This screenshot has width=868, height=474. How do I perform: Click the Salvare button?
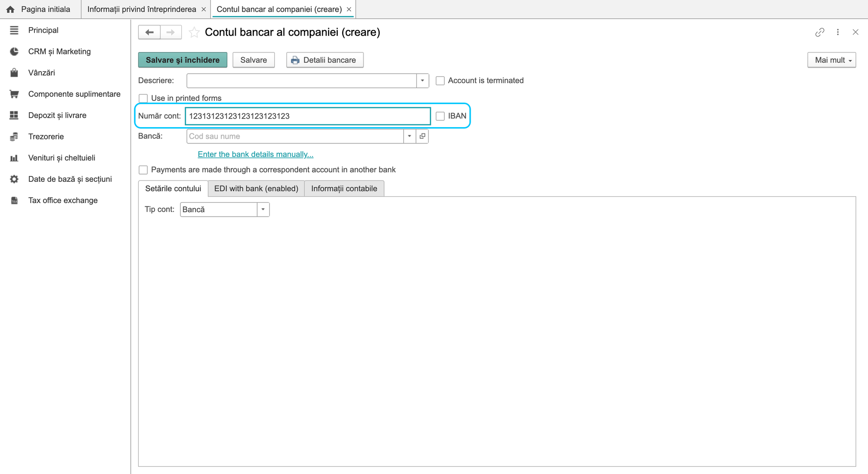click(x=254, y=60)
